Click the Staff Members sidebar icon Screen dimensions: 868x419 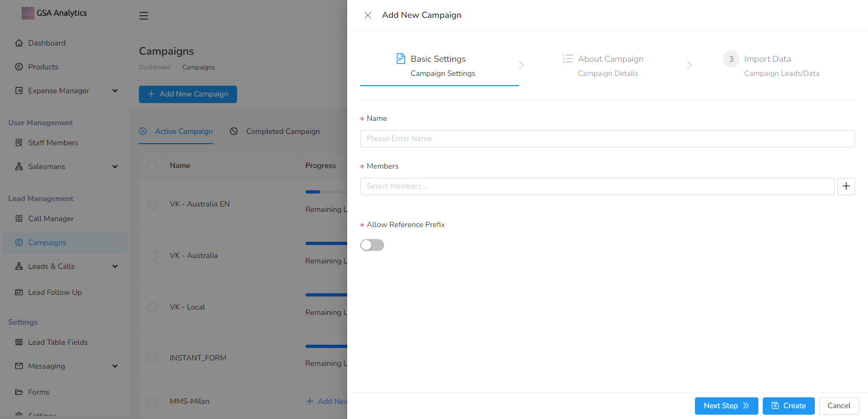tap(19, 143)
